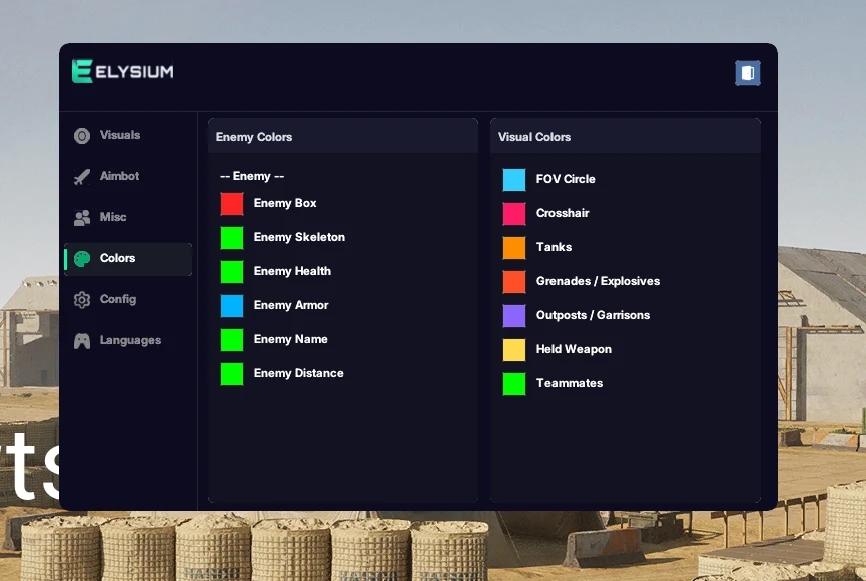
Task: Click the Grenades / Explosives label
Action: 598,281
